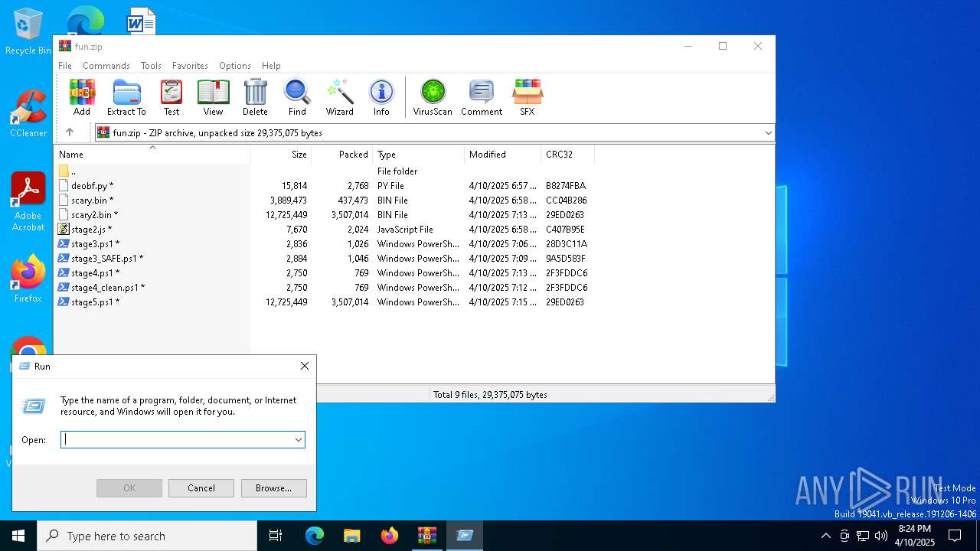Show hidden system tray icons
980x551 pixels.
(825, 536)
